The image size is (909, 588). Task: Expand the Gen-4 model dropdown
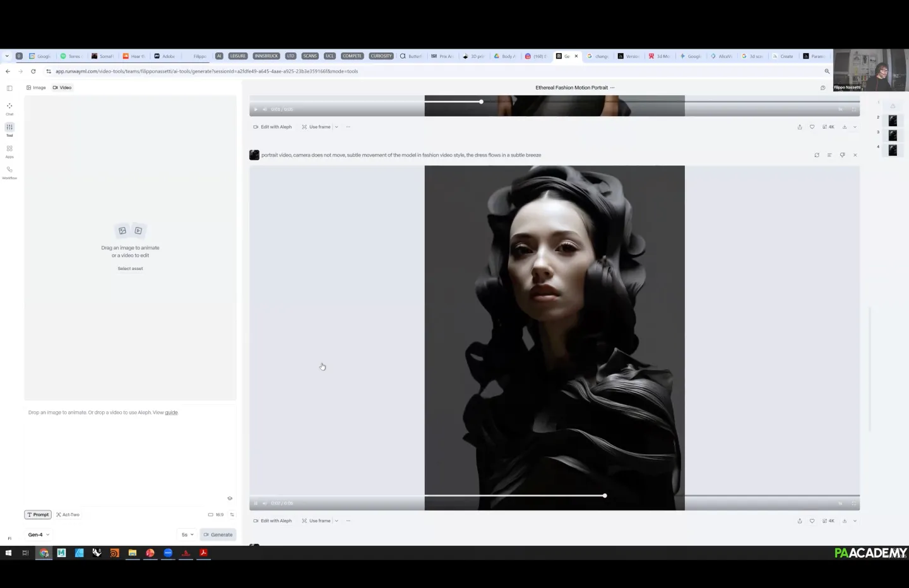tap(39, 535)
